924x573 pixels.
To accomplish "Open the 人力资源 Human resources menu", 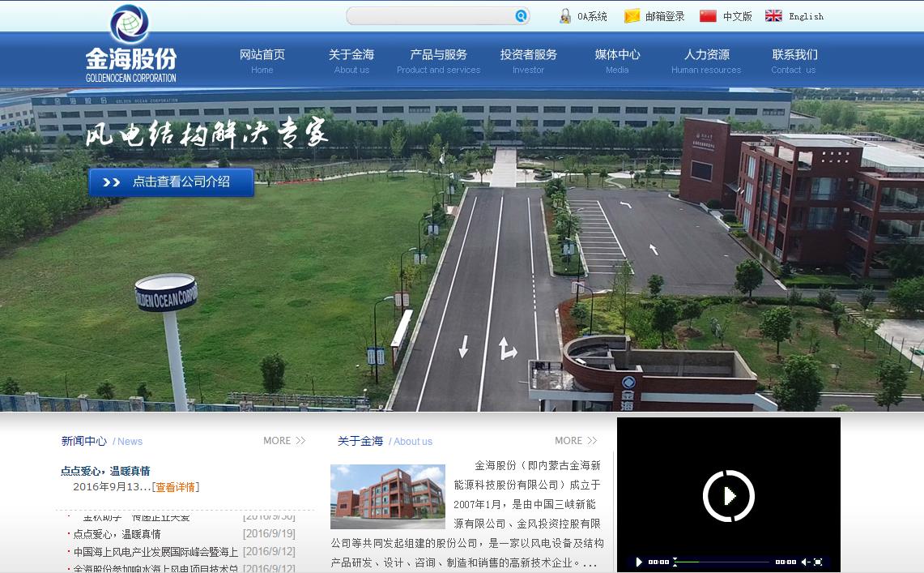I will click(x=706, y=61).
